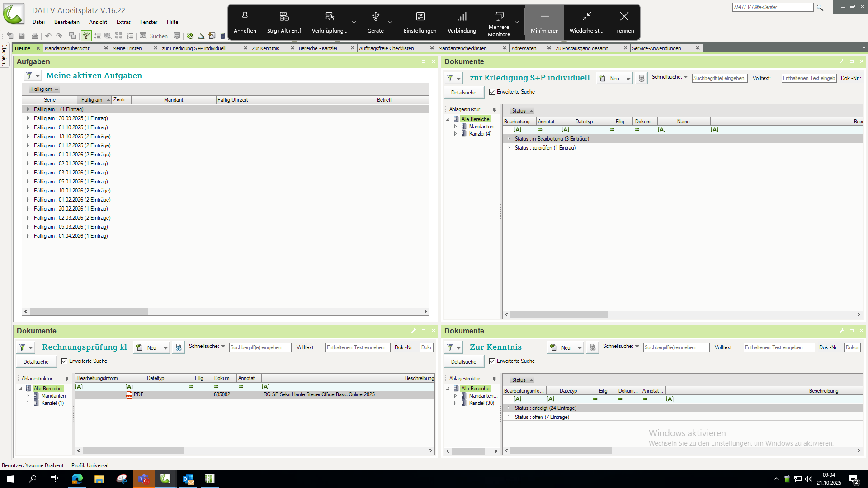
Task: Expand the Fällig am 30.09.2025 group
Action: tap(28, 118)
